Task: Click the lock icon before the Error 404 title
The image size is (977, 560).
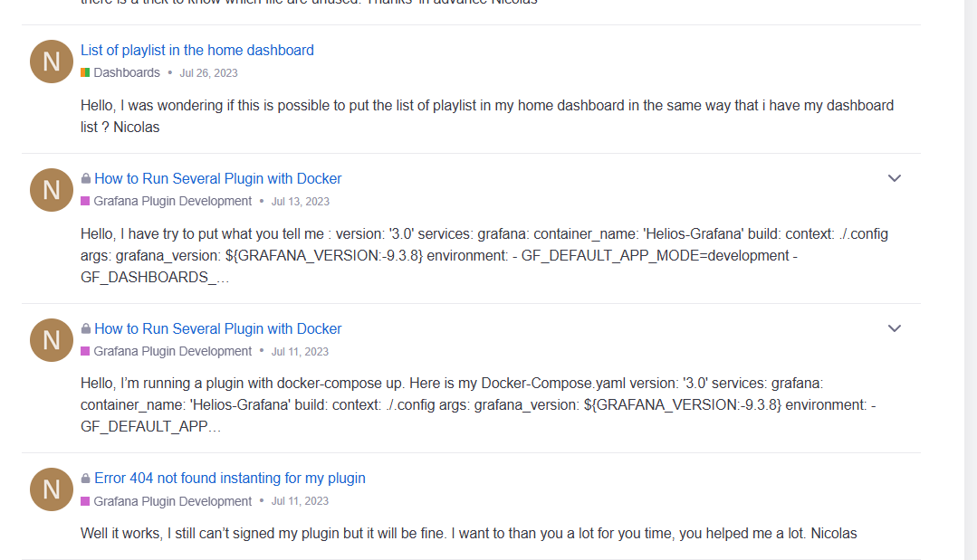Action: tap(86, 479)
